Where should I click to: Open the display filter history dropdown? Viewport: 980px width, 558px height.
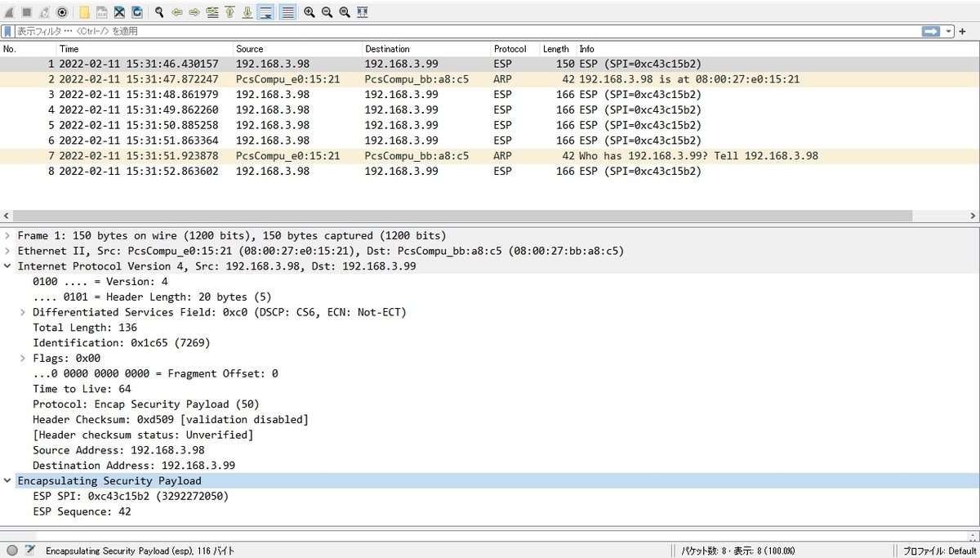click(x=949, y=31)
